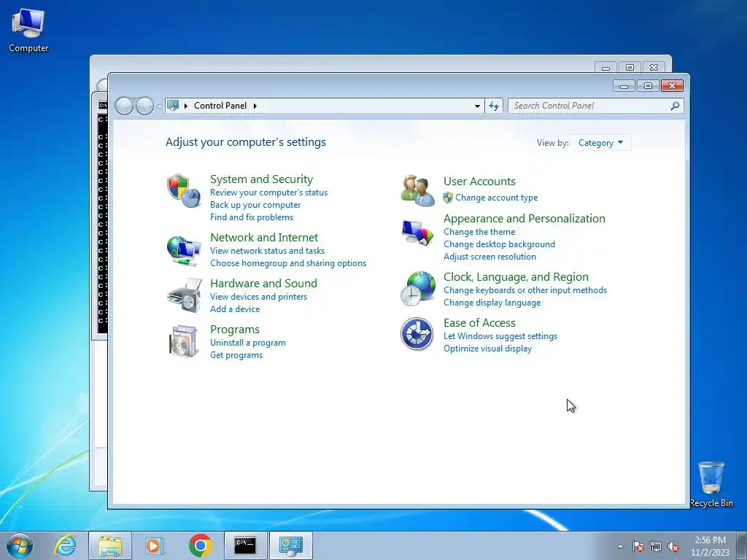
Task: Open the Appearance and Personalization monitor icon
Action: point(417,233)
